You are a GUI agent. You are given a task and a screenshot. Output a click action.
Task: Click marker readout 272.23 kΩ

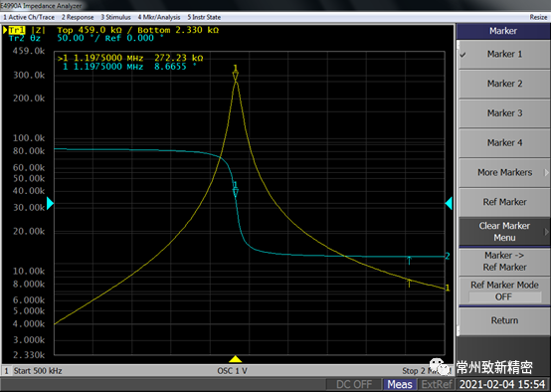point(179,58)
